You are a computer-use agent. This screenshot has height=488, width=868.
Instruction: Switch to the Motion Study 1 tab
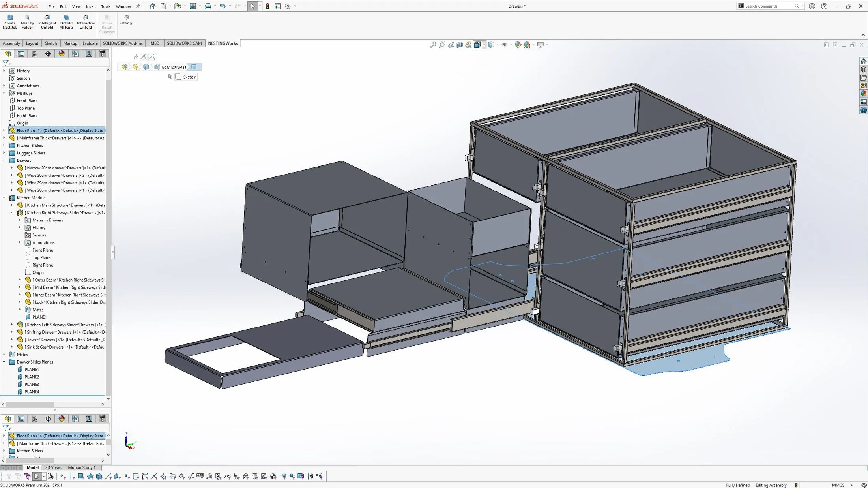point(82,467)
